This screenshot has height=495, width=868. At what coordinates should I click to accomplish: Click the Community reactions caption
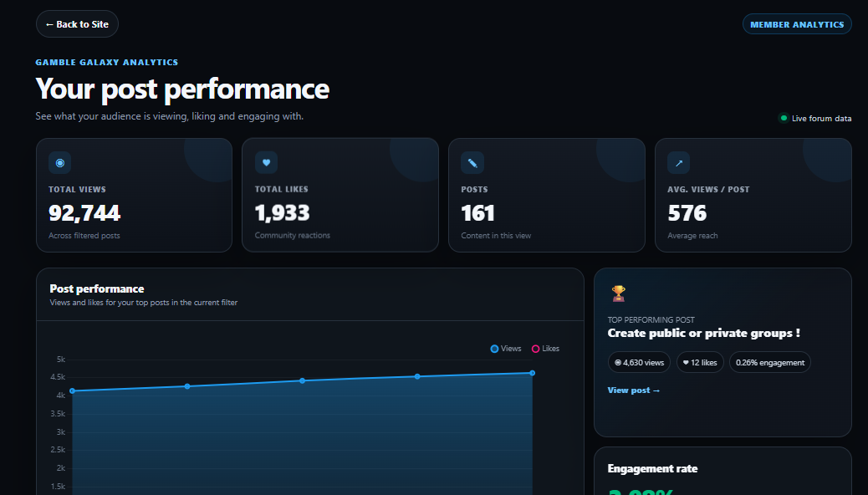pos(293,236)
